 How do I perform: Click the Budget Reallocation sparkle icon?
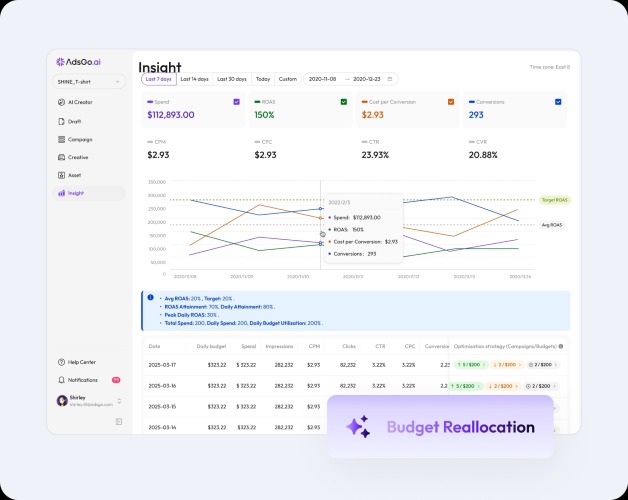358,427
